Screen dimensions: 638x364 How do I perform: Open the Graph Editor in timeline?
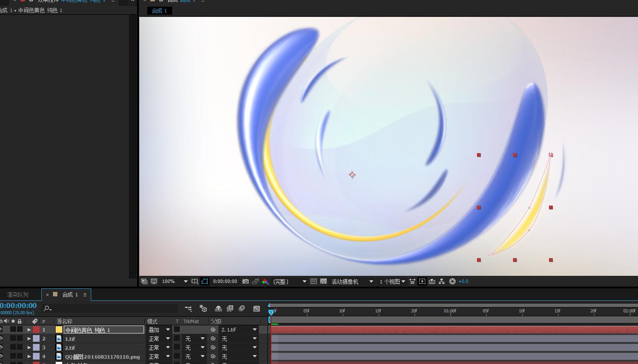(x=256, y=308)
